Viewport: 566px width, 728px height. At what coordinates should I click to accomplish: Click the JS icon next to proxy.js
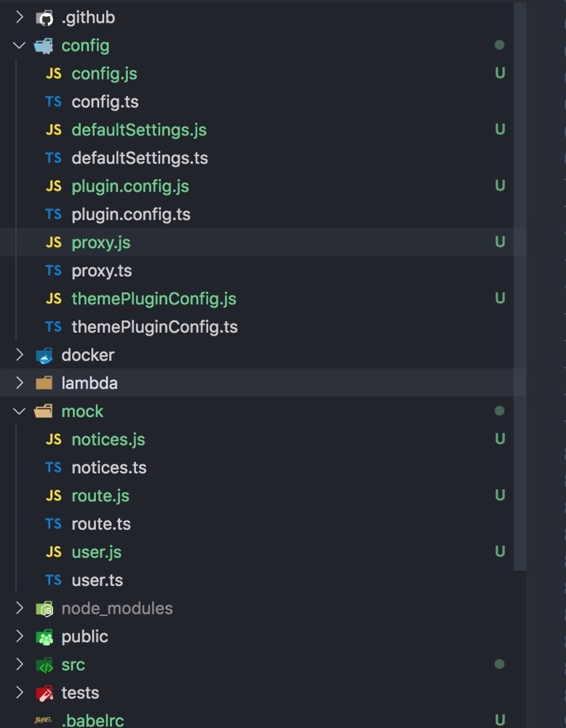[x=53, y=242]
